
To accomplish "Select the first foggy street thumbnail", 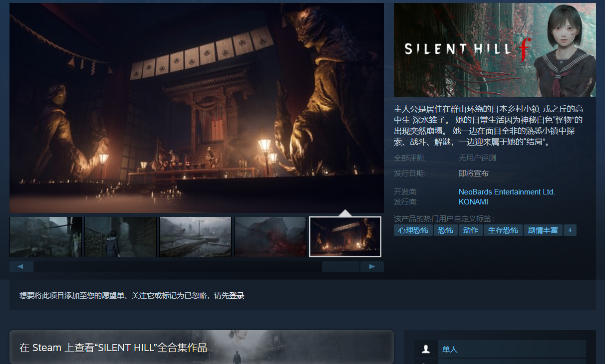I will [x=45, y=237].
